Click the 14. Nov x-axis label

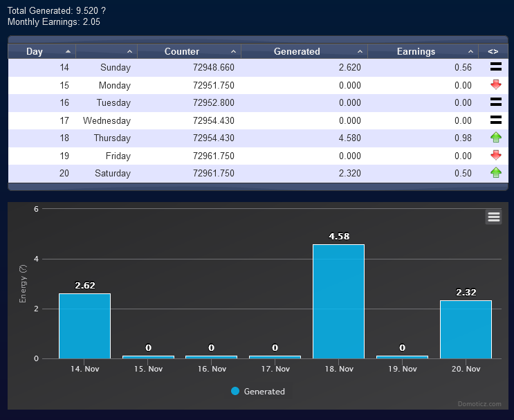[85, 369]
